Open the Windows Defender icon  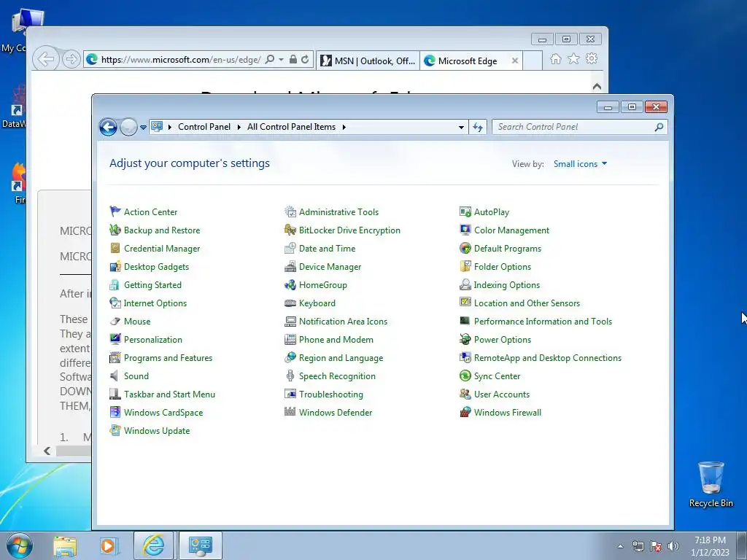coord(290,413)
